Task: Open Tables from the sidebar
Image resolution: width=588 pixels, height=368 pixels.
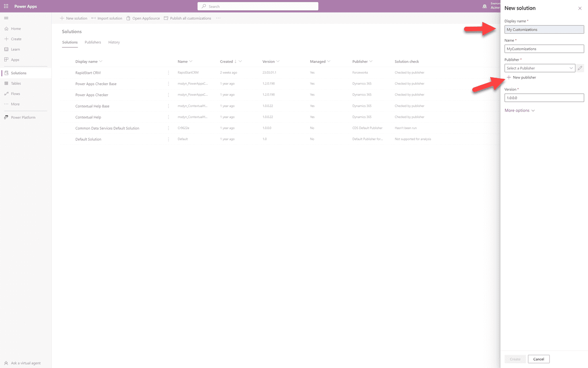Action: (16, 83)
